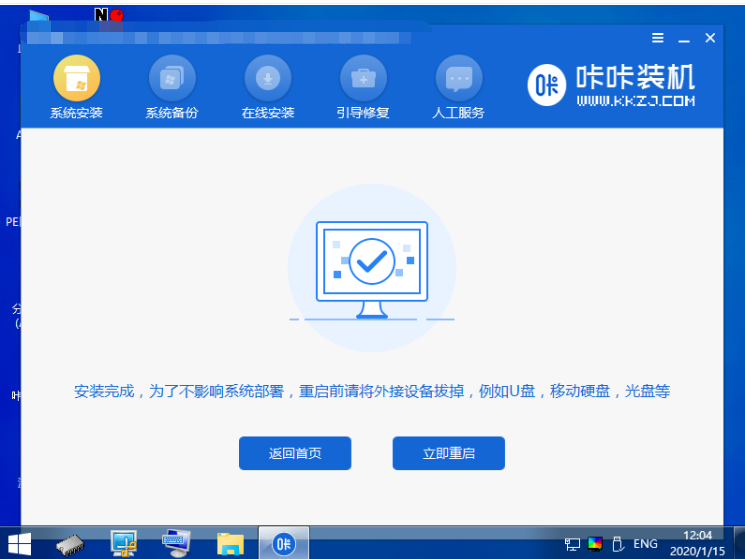Image resolution: width=745 pixels, height=559 pixels.
Task: Open the 系统备份 (System Backup) section
Action: point(172,78)
